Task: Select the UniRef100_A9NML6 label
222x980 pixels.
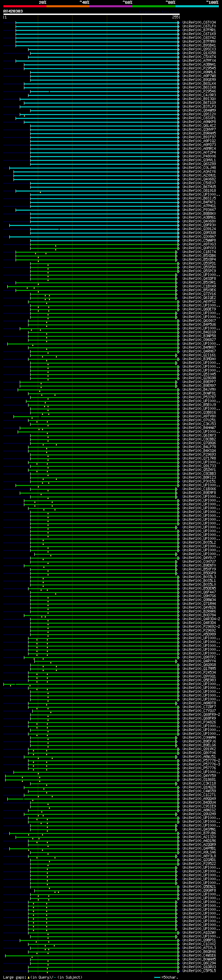Action: coord(199,72)
